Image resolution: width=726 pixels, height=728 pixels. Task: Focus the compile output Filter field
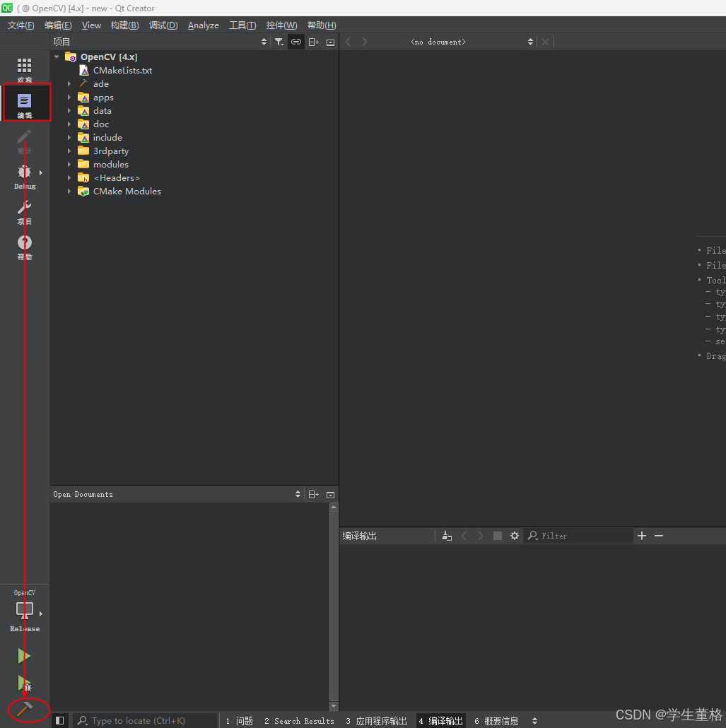click(x=578, y=536)
